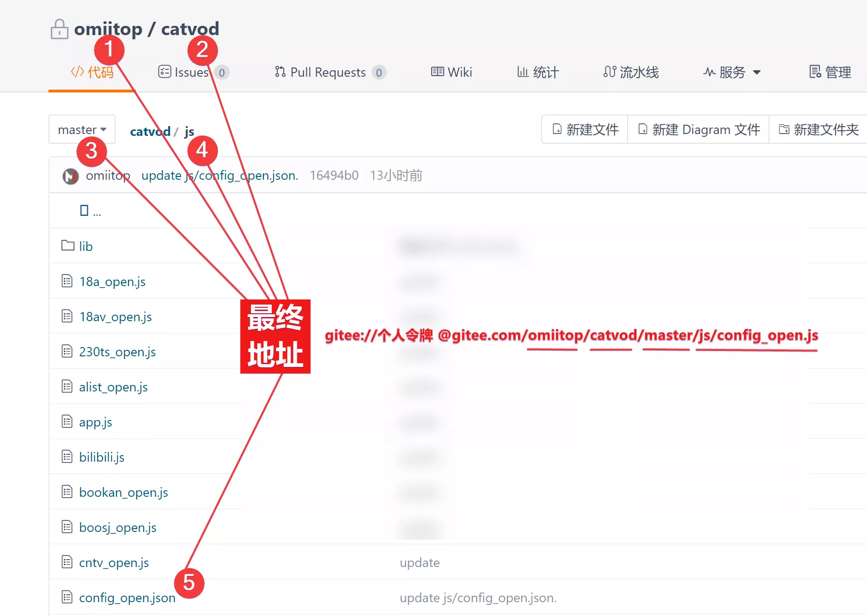Switch to the 代码 tab

click(x=92, y=72)
